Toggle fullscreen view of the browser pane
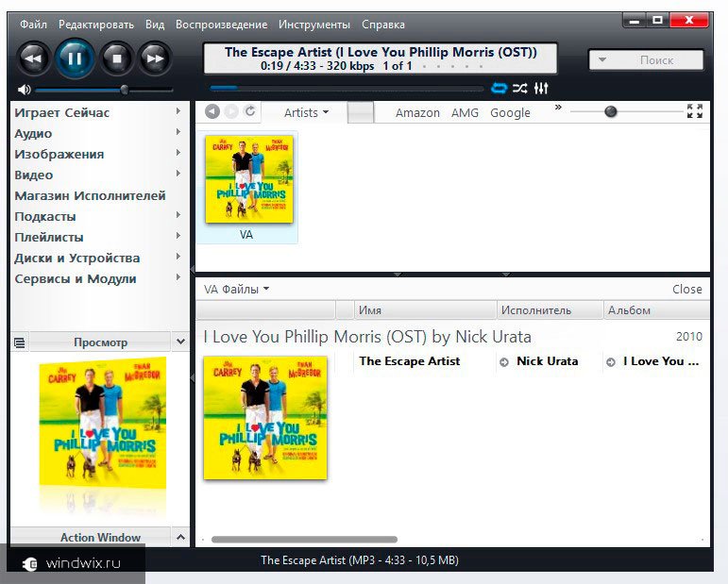 click(x=695, y=111)
